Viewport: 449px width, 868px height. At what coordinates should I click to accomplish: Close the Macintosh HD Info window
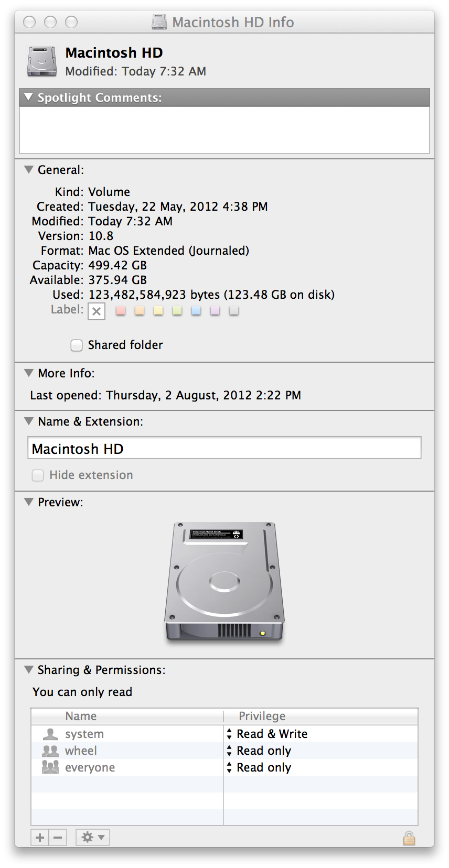click(x=30, y=22)
